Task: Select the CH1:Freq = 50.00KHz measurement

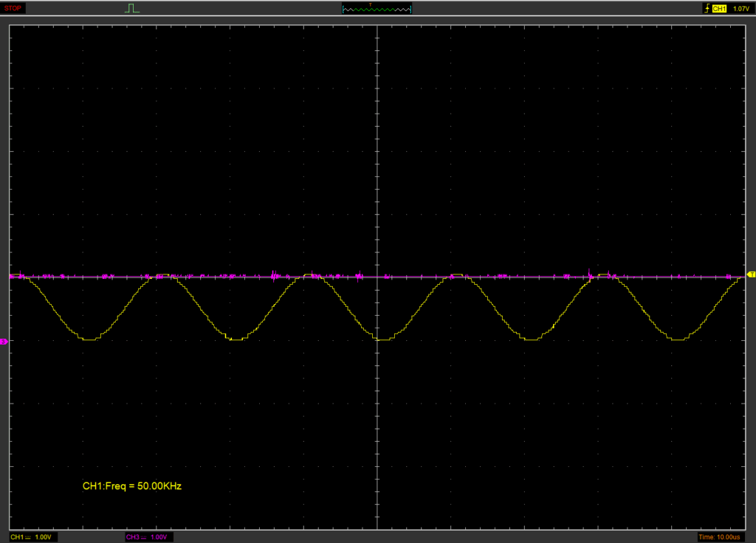Action: (x=132, y=486)
